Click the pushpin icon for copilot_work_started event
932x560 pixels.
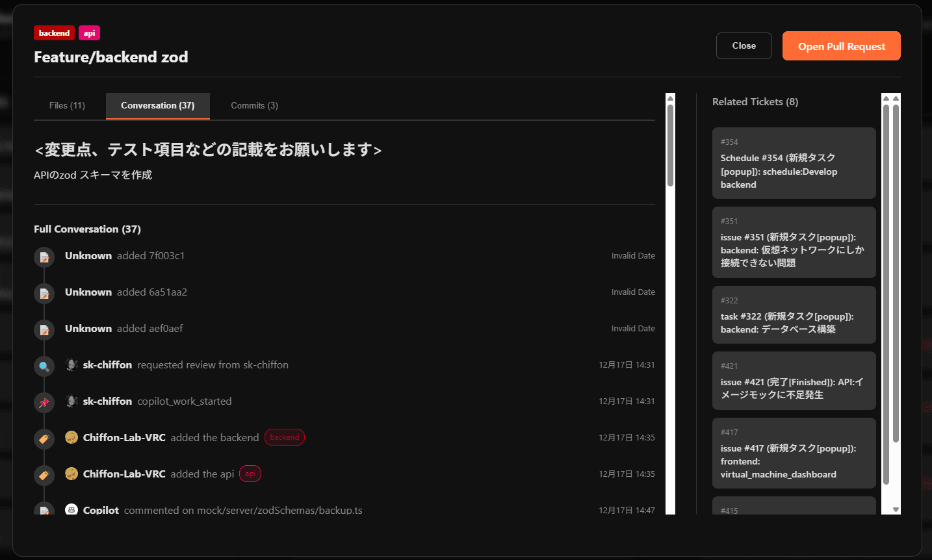(x=44, y=403)
